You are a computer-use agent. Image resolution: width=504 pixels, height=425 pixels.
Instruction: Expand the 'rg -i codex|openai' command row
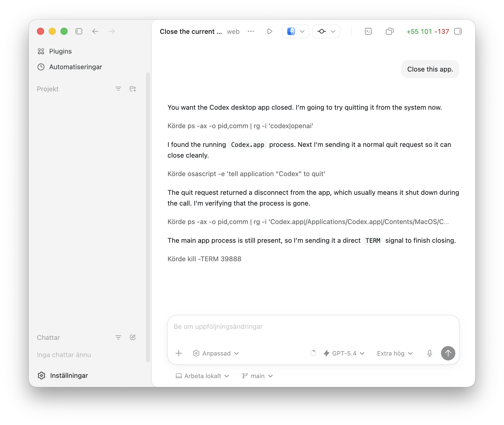point(240,126)
